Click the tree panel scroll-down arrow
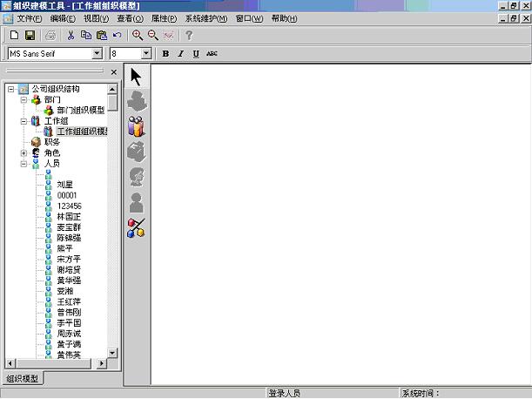The height and width of the screenshot is (399, 532). (112, 353)
